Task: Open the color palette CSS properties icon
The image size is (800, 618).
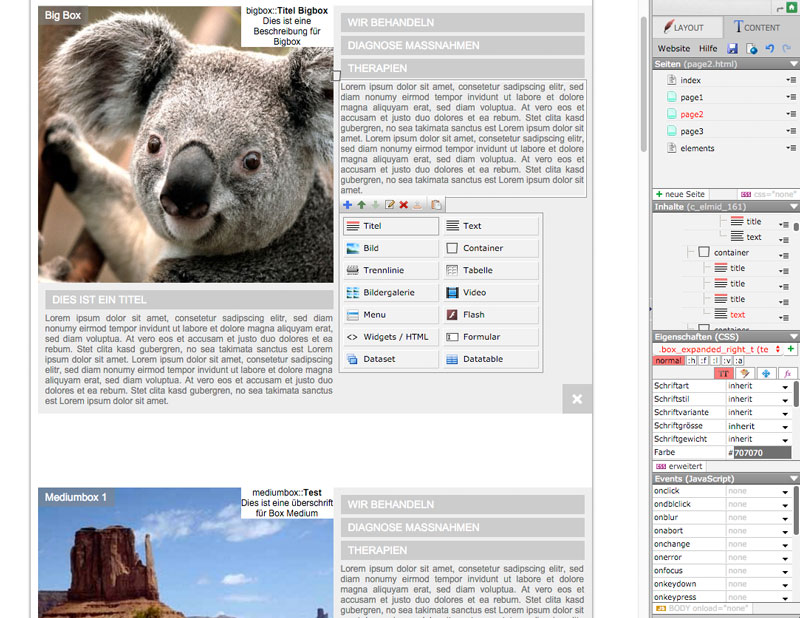Action: point(744,373)
